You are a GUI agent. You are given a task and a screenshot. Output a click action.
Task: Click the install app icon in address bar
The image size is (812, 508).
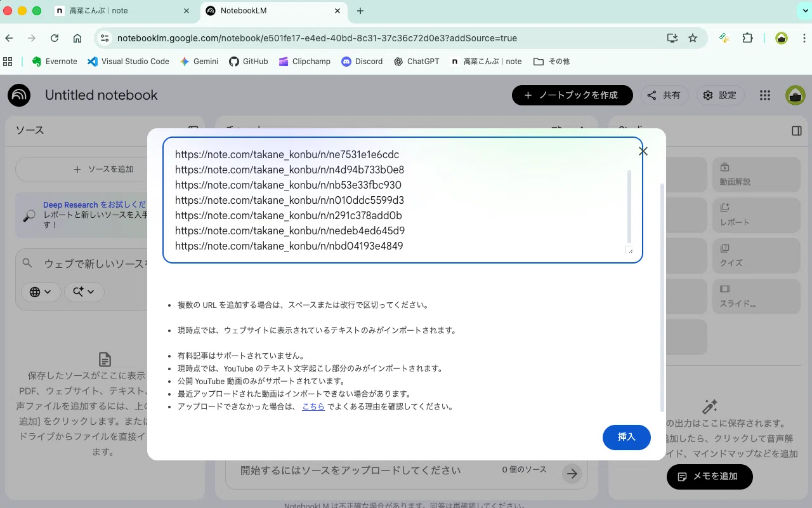point(672,38)
